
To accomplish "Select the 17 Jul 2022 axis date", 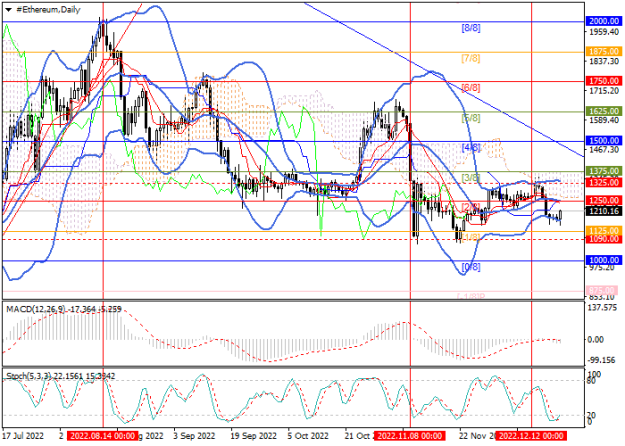I will (x=23, y=436).
